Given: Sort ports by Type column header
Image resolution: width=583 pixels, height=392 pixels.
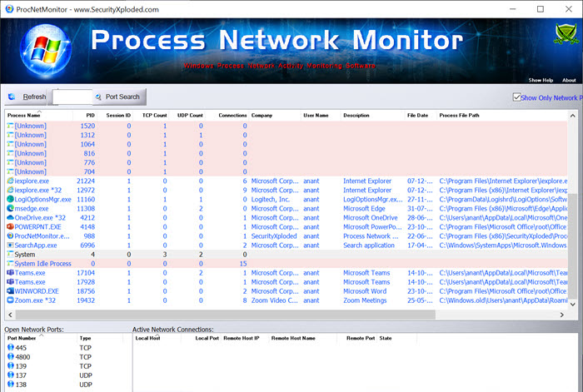Looking at the screenshot, I should point(85,338).
